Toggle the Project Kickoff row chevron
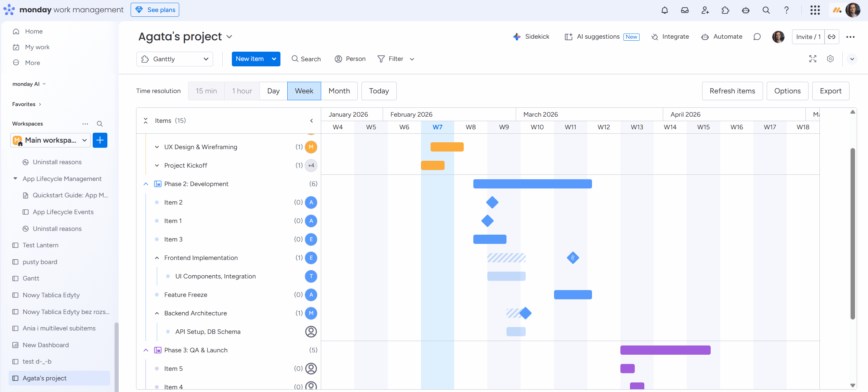The width and height of the screenshot is (868, 392). point(157,166)
